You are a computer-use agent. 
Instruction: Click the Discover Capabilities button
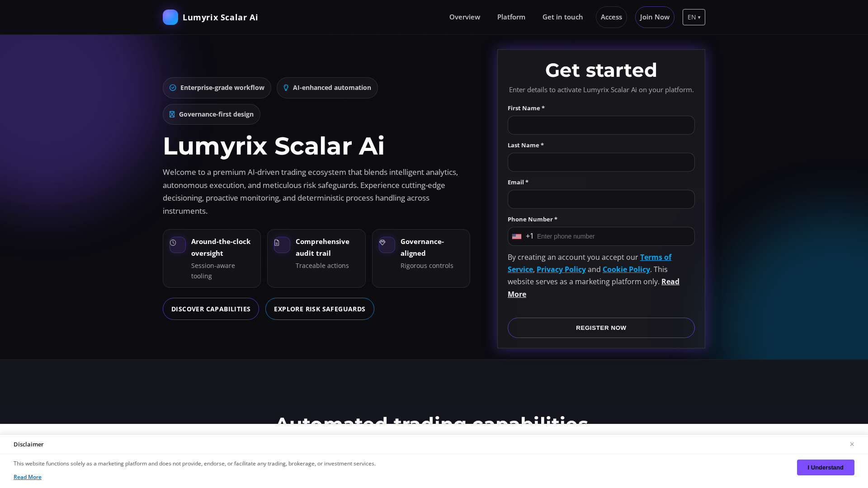tap(211, 309)
